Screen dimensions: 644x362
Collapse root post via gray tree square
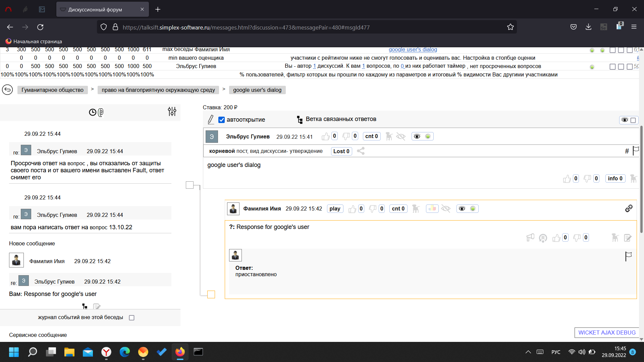pyautogui.click(x=190, y=185)
